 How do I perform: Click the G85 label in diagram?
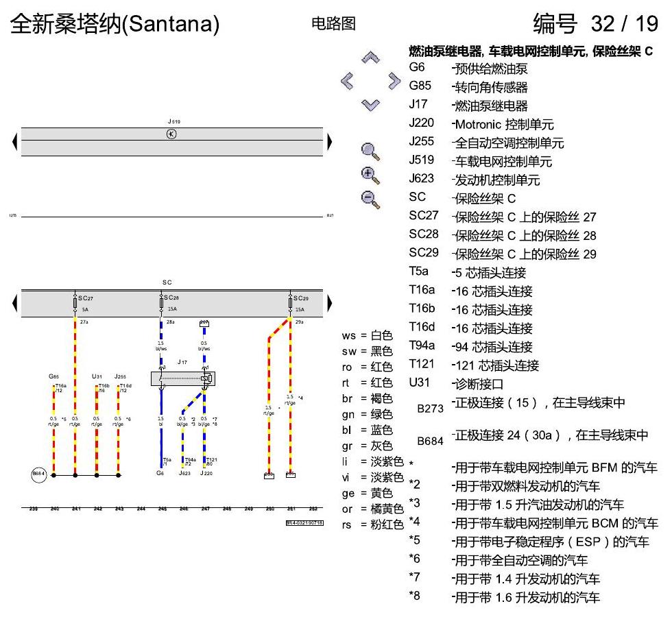[54, 376]
